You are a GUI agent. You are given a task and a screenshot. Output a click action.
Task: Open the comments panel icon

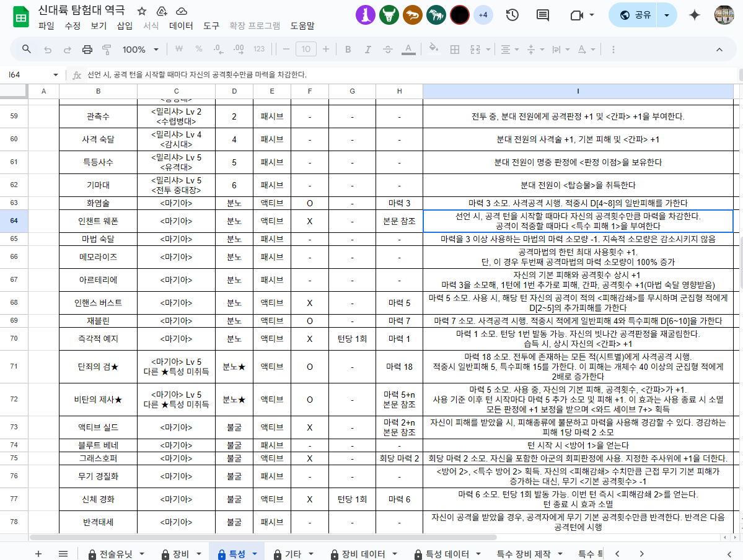point(543,15)
